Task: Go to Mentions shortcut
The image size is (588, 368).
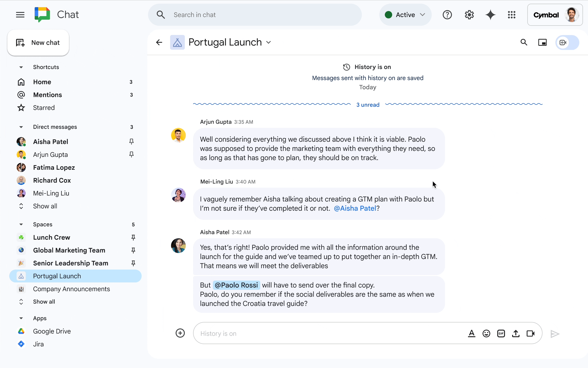Action: pyautogui.click(x=48, y=95)
